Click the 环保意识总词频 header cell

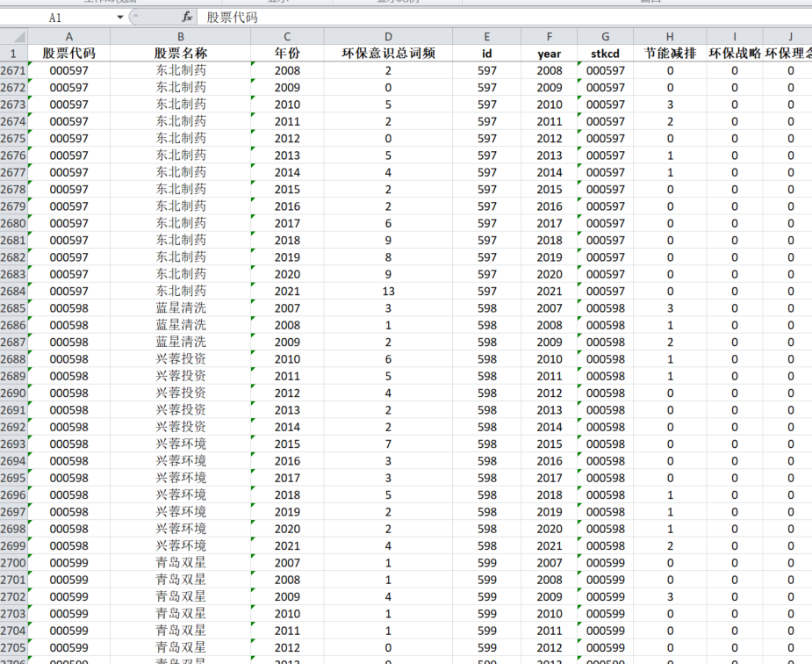(x=388, y=54)
